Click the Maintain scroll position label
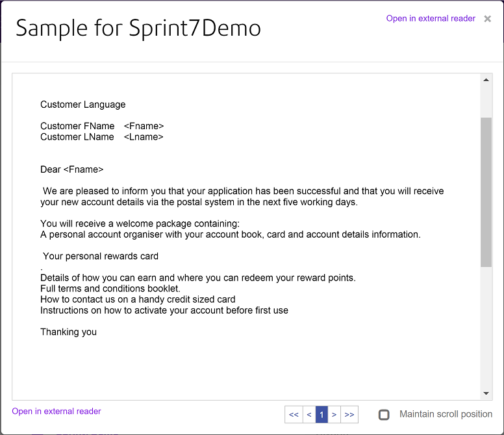 click(x=446, y=414)
